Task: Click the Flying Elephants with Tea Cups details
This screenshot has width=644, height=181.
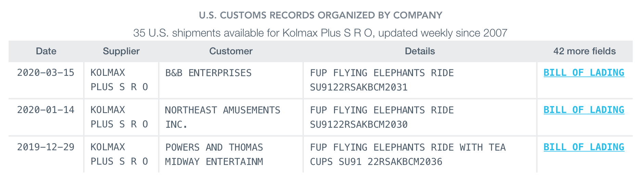Action: tap(408, 154)
